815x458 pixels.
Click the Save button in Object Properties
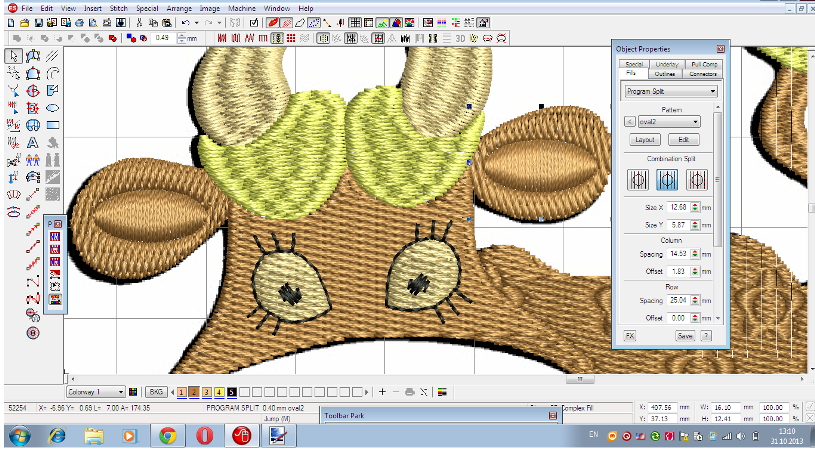pyautogui.click(x=685, y=336)
